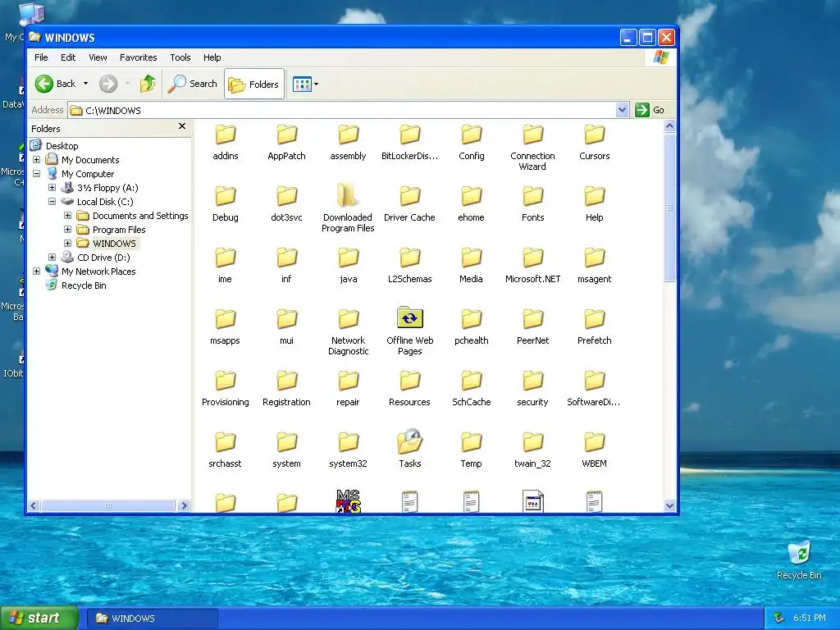Select the Driver Cache folder
This screenshot has height=630, width=840.
point(410,204)
